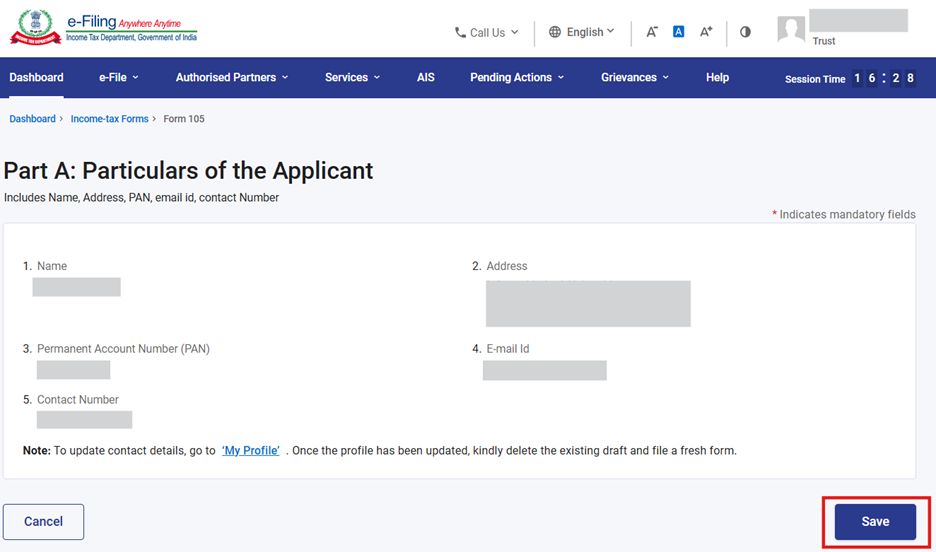
Task: Increase font size with A+ icon
Action: [x=706, y=32]
